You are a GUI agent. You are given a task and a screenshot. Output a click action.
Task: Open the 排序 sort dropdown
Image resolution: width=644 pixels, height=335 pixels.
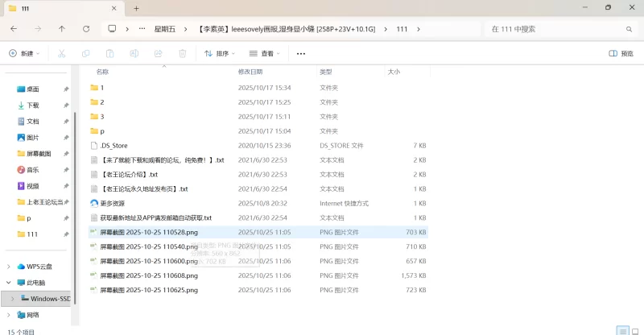220,54
